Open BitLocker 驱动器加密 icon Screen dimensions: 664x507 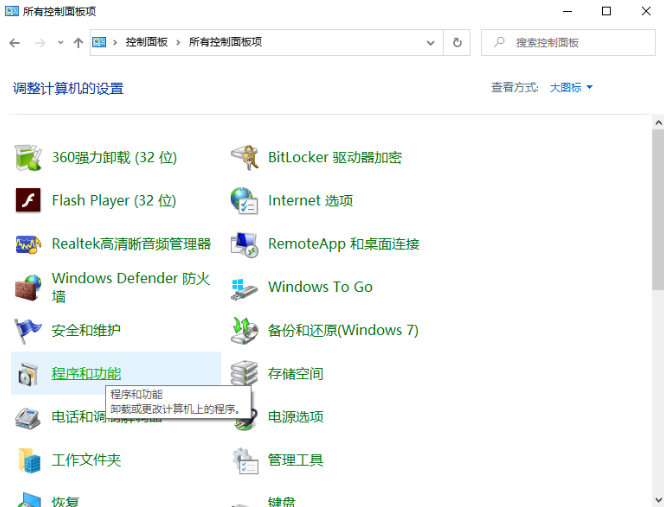point(244,157)
